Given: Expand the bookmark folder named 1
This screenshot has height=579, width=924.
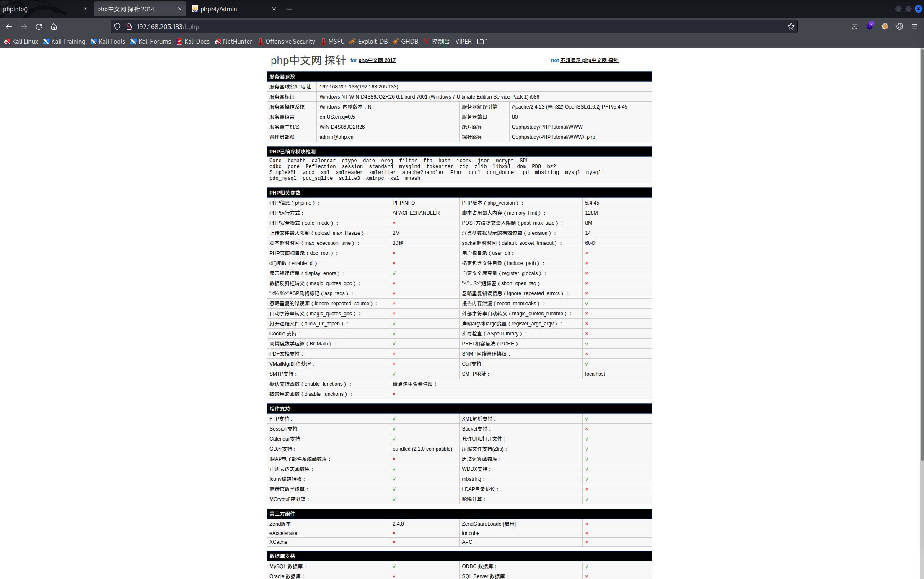Looking at the screenshot, I should pyautogui.click(x=482, y=41).
